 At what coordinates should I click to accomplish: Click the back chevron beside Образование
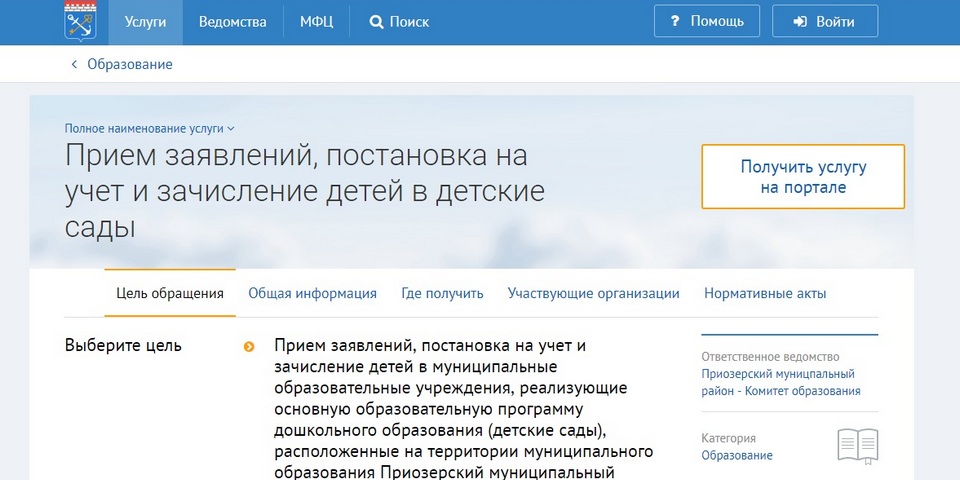pyautogui.click(x=73, y=64)
